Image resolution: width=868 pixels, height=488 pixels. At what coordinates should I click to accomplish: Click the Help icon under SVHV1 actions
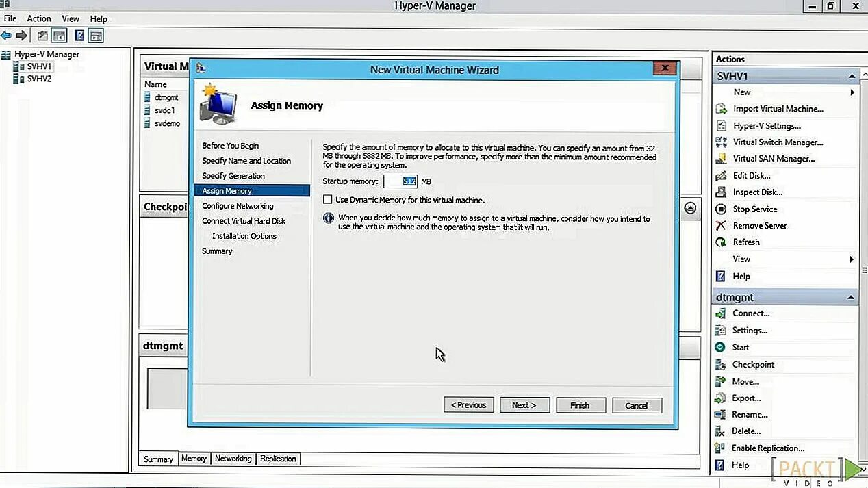pos(720,277)
